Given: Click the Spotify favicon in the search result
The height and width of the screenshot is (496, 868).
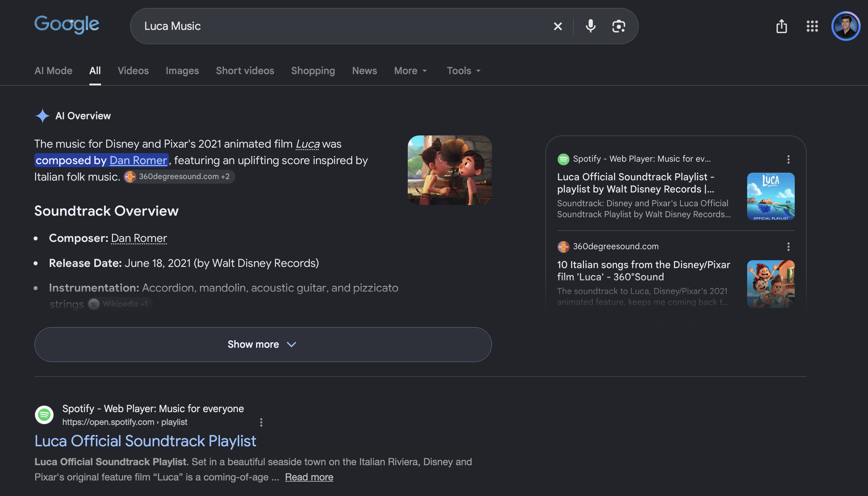Looking at the screenshot, I should (x=44, y=415).
